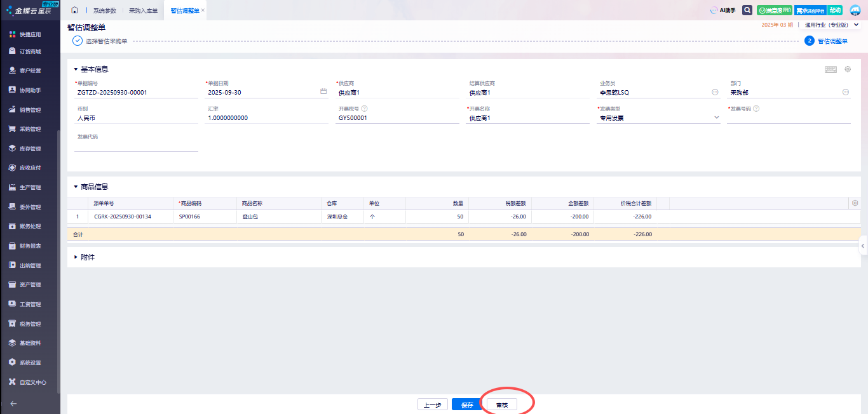Open 库存管理 in the sidebar
This screenshot has width=868, height=414.
[30, 149]
